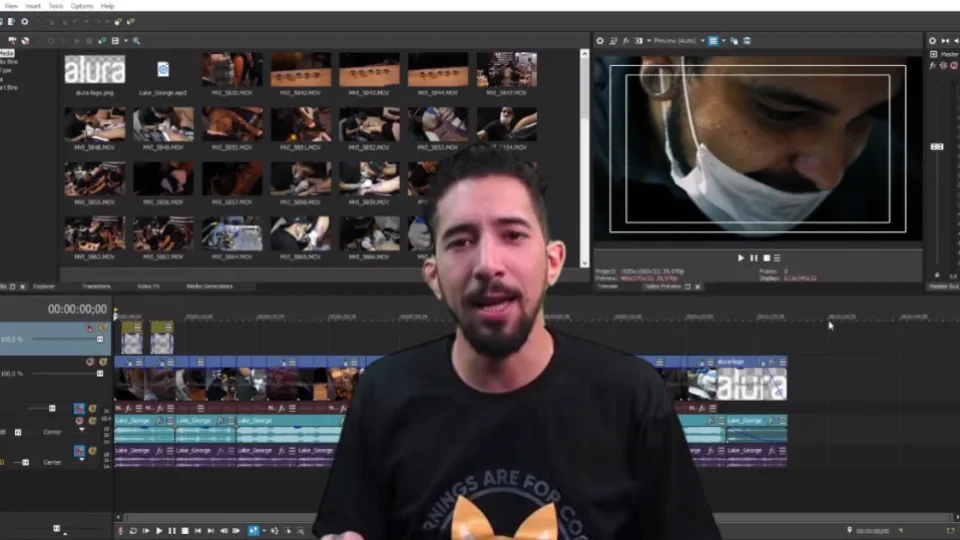Viewport: 960px width, 540px height.
Task: Click Stop in the timeline transport bar
Action: point(185,531)
